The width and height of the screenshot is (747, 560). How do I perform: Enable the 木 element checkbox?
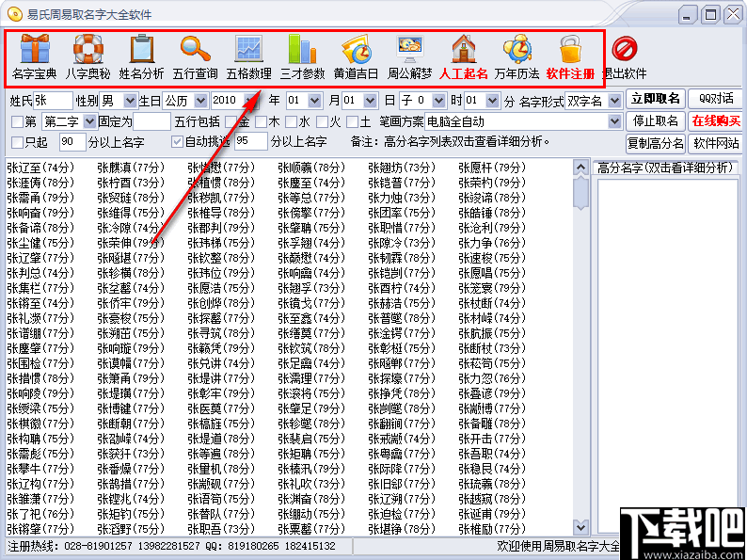(261, 122)
